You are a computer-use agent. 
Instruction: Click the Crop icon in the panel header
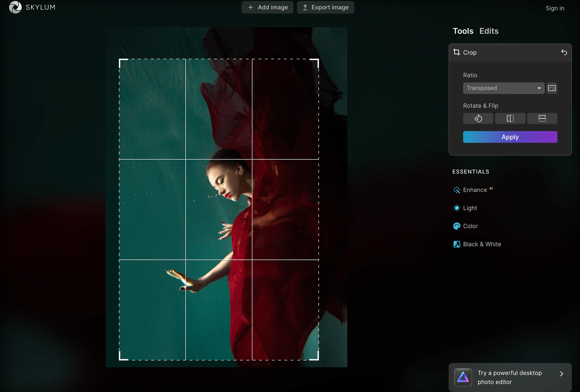pos(456,52)
